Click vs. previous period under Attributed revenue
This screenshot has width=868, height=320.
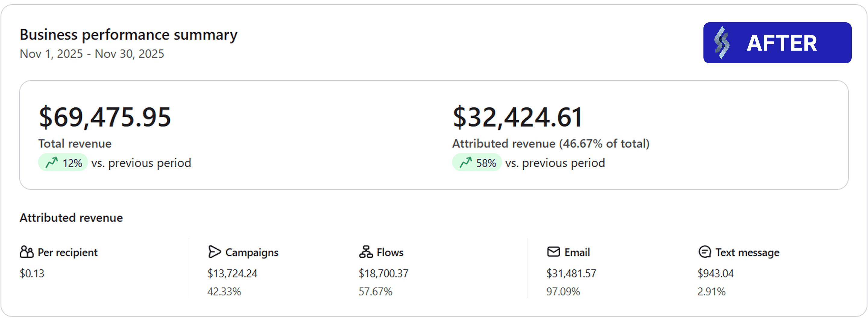pyautogui.click(x=555, y=163)
